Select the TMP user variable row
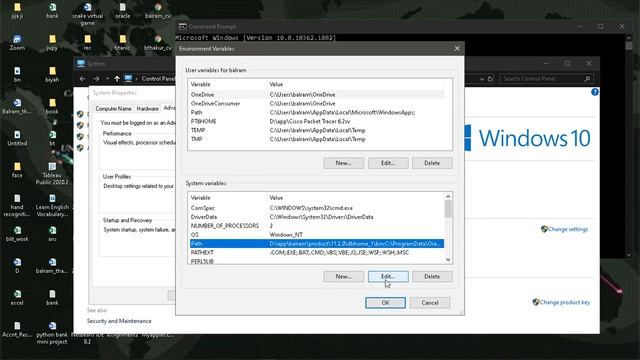The image size is (640, 360). coord(317,139)
